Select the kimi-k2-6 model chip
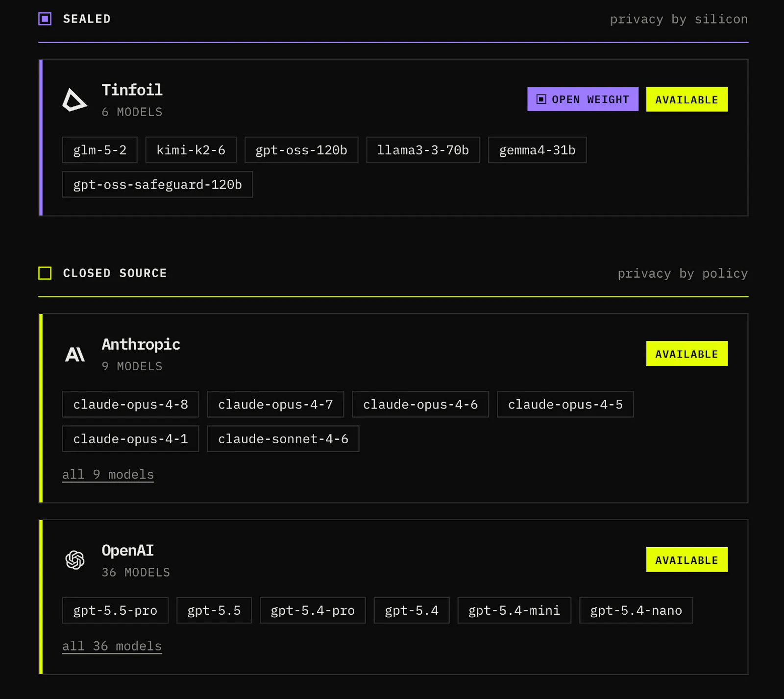This screenshot has height=699, width=784. coord(191,150)
